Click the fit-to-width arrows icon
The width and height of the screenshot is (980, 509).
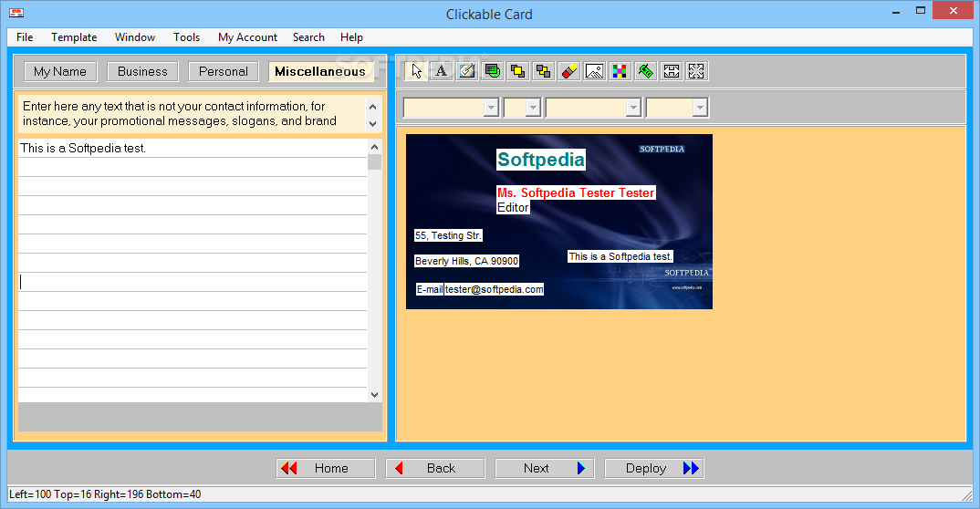click(x=672, y=71)
